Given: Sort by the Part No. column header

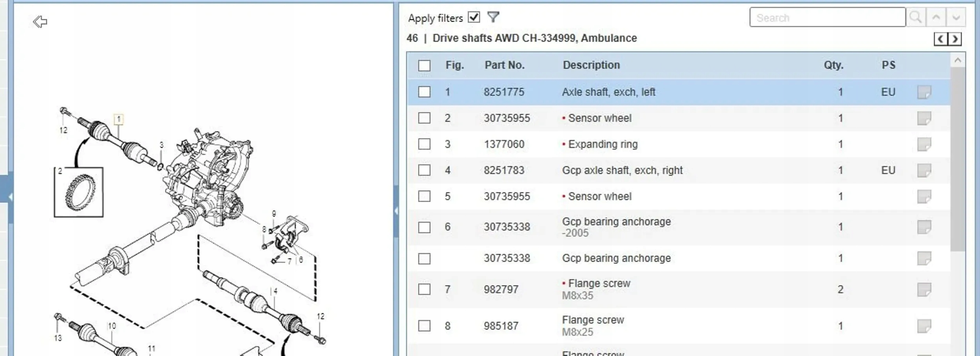Looking at the screenshot, I should [504, 65].
